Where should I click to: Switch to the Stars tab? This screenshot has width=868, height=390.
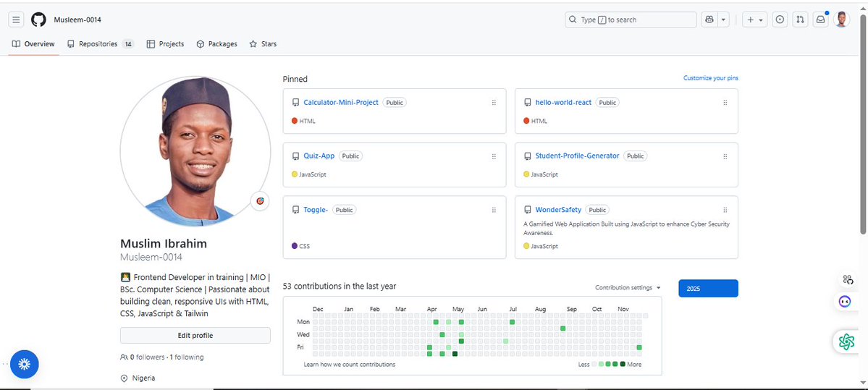pyautogui.click(x=263, y=43)
